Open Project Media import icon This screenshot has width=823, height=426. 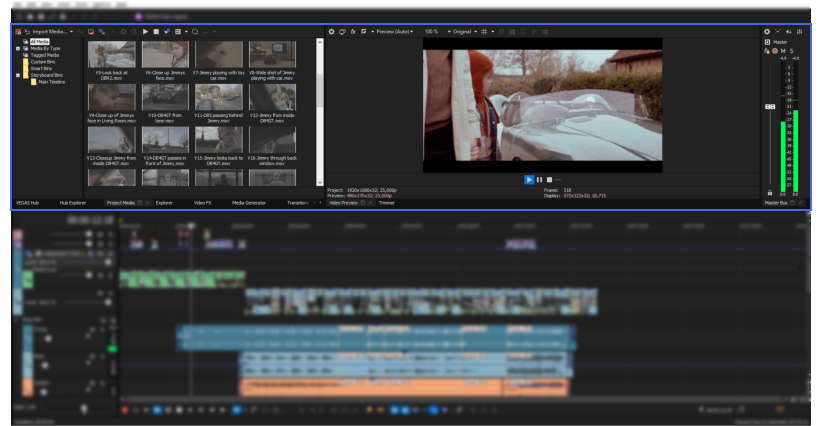click(x=19, y=32)
